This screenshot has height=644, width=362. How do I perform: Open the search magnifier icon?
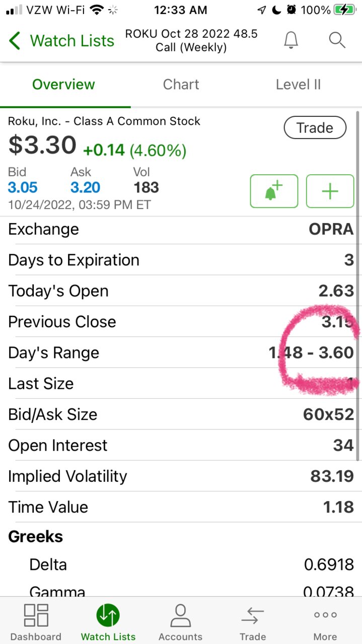tap(337, 40)
